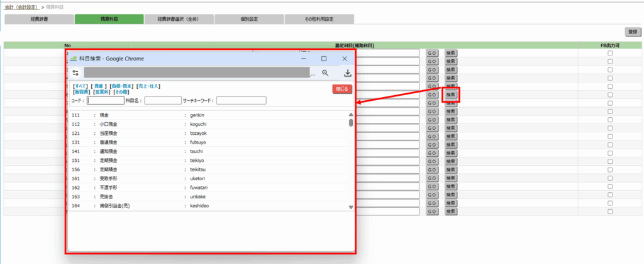
Task: Click the 登録 button at top right
Action: 631,32
